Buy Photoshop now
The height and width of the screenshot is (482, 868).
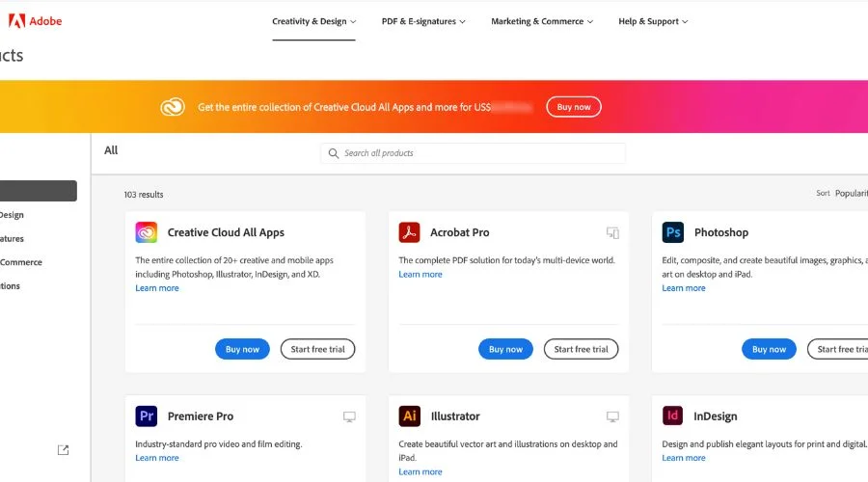pos(769,349)
